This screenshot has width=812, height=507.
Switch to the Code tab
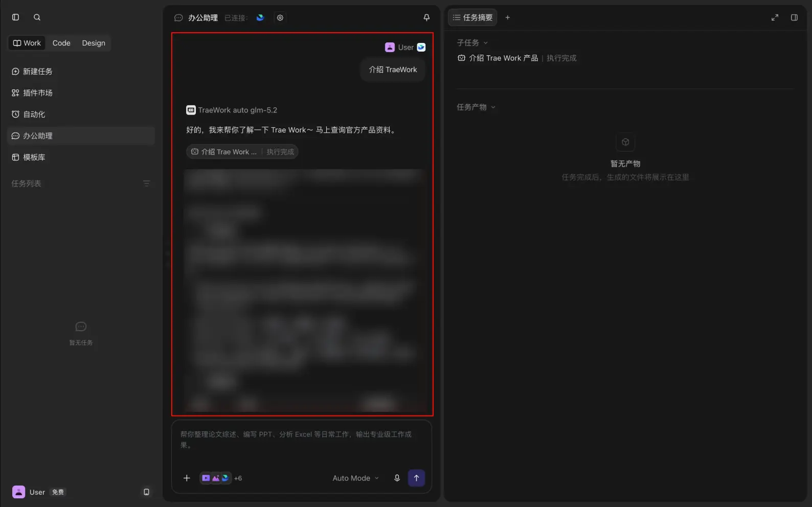[61, 43]
